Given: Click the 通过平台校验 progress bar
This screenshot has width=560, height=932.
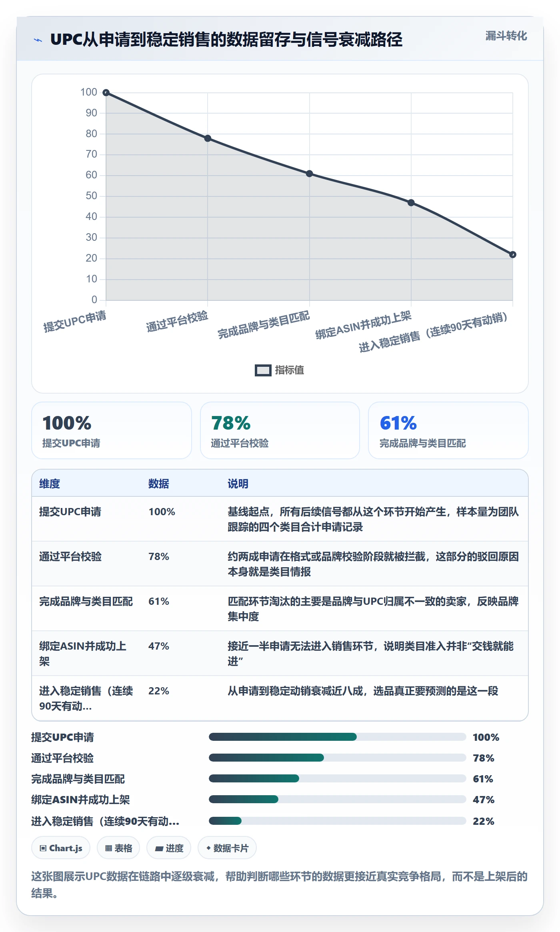Looking at the screenshot, I should coord(338,758).
